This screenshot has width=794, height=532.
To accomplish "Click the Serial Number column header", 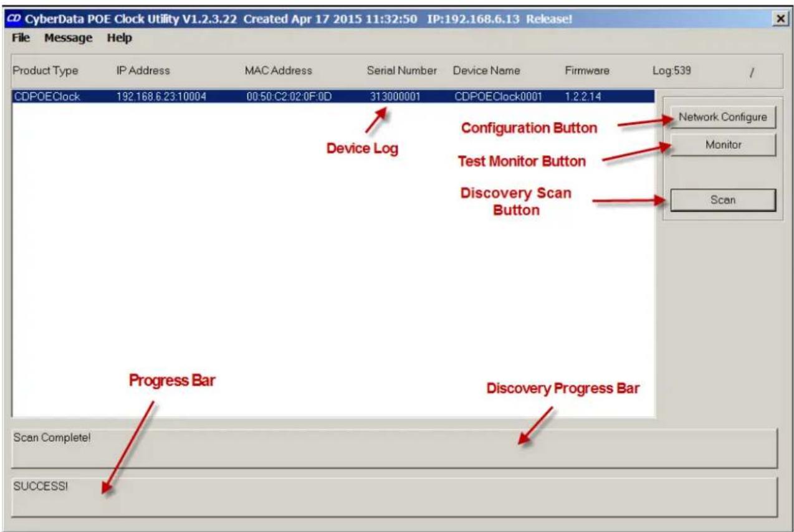I will click(x=402, y=70).
